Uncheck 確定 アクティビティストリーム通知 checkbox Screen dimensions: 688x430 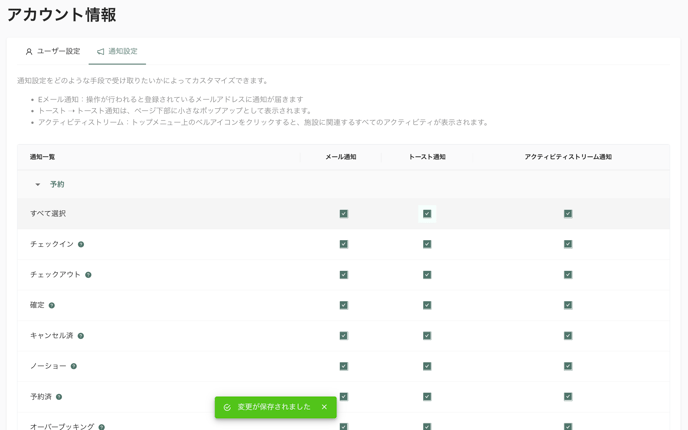[568, 305]
